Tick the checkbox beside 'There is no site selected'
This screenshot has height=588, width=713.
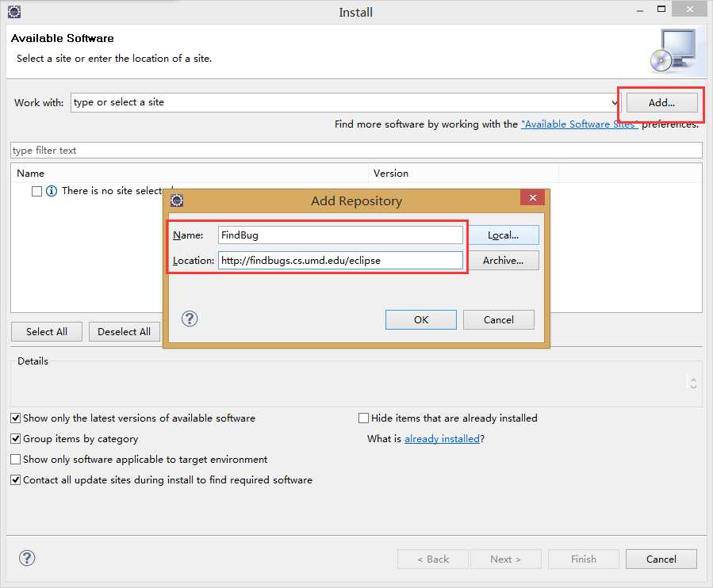coord(36,191)
